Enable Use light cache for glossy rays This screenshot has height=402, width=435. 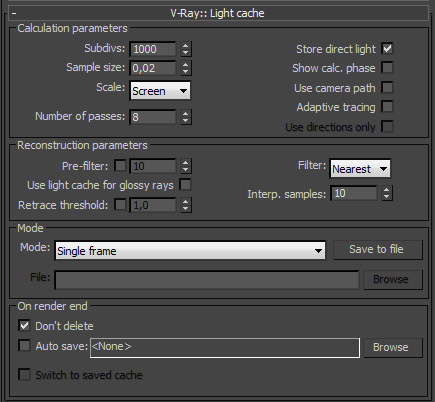coord(185,185)
